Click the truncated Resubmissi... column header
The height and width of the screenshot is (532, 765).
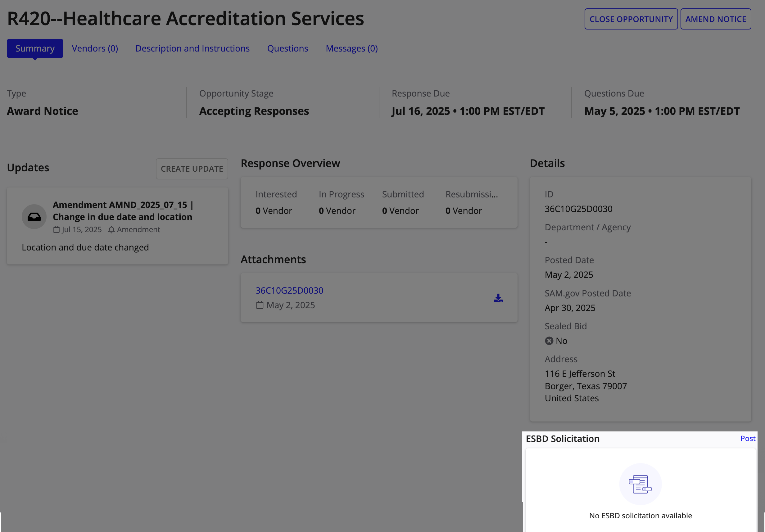(472, 194)
